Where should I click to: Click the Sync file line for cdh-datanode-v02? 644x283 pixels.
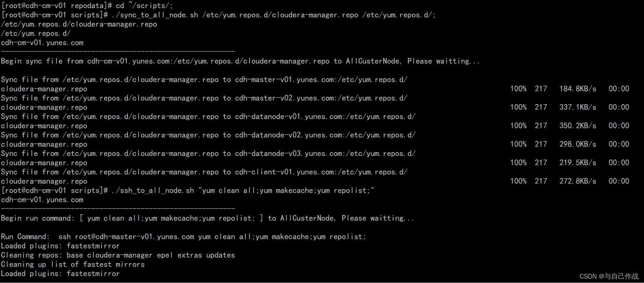[x=208, y=135]
